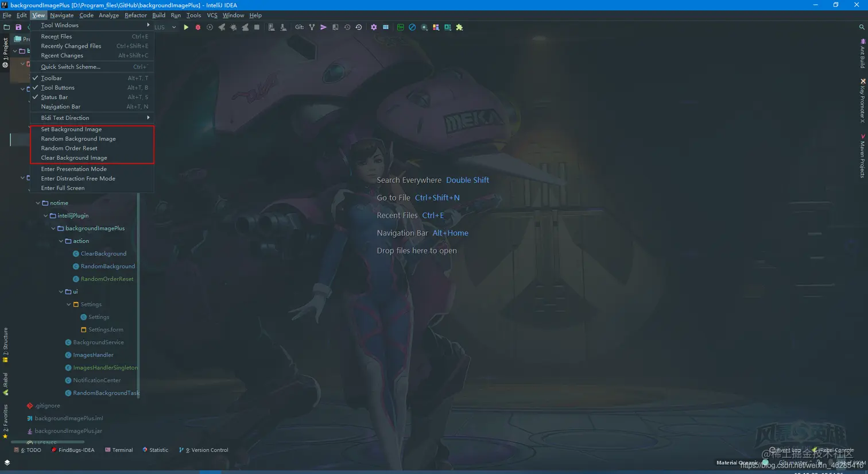
Task: Click the Stop square icon in toolbar
Action: point(257,27)
